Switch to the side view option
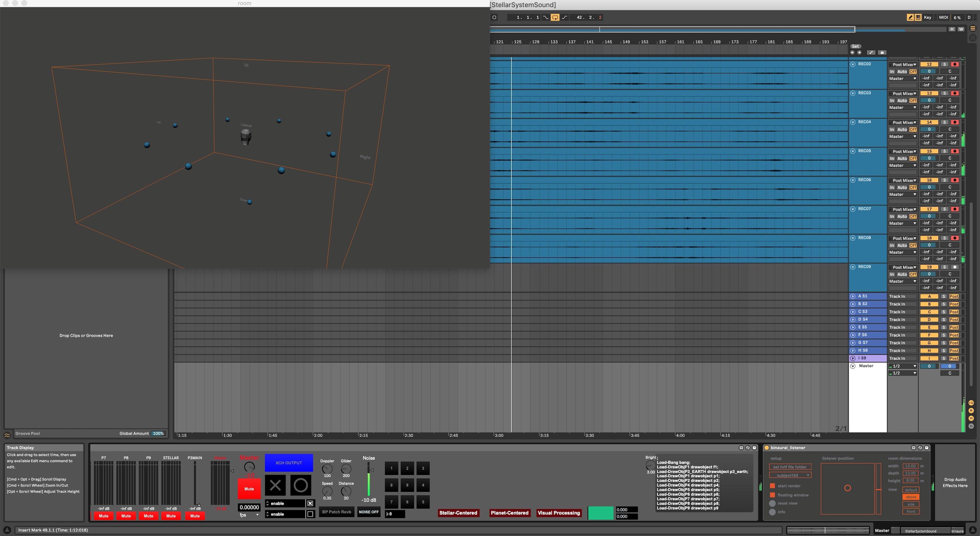 [911, 504]
